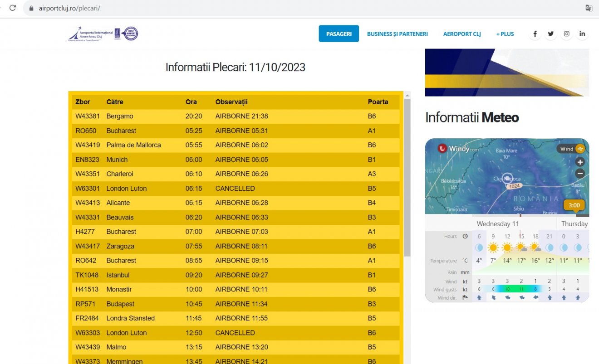Click the PASAGERI button
The width and height of the screenshot is (599, 364).
tap(339, 34)
